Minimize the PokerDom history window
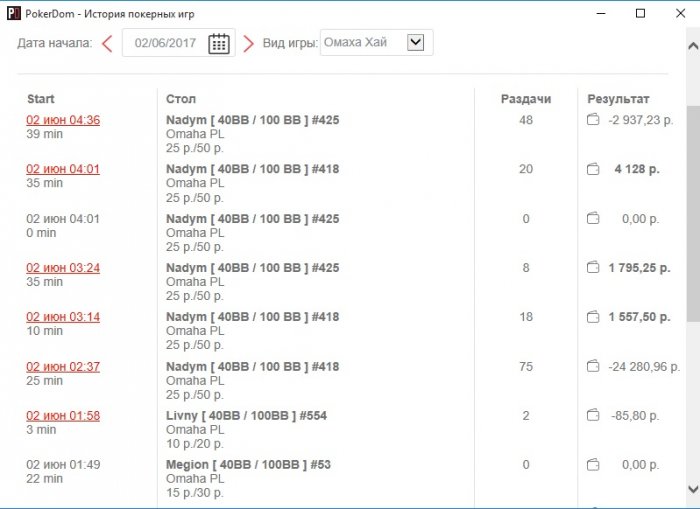 [x=601, y=13]
